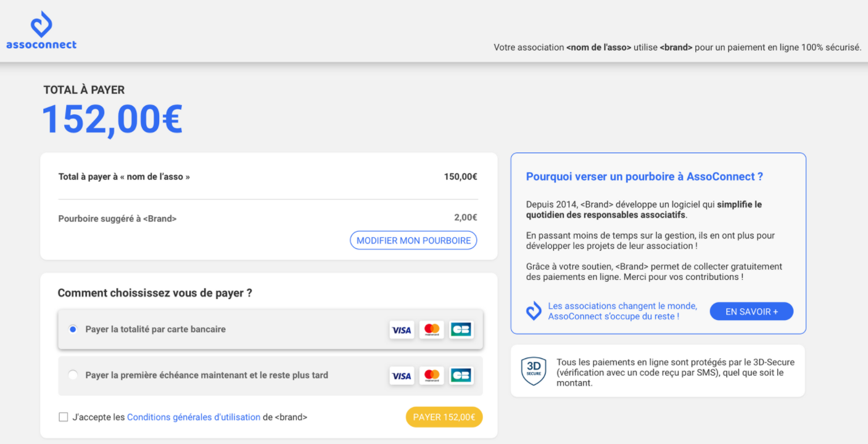Click the large 152,00€ total amount
868x444 pixels.
112,119
